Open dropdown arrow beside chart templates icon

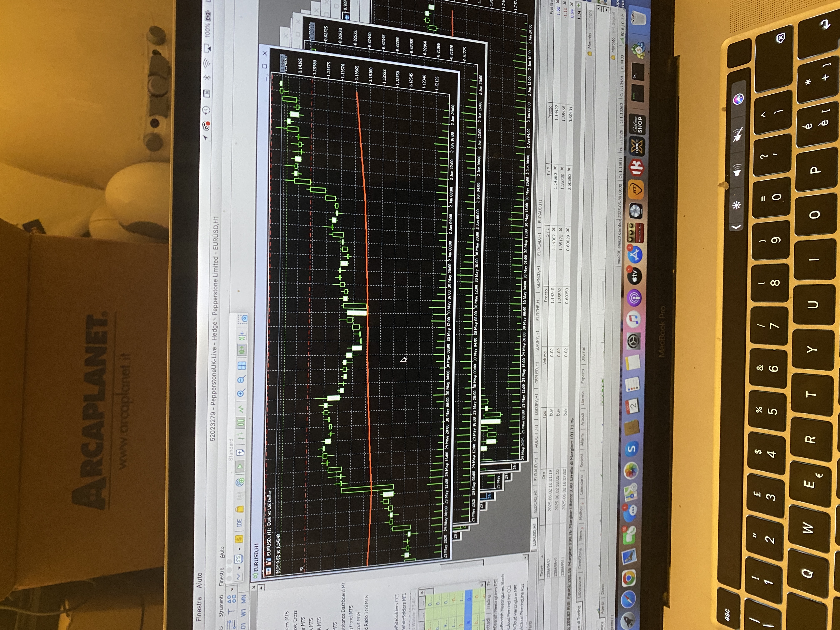[240, 549]
